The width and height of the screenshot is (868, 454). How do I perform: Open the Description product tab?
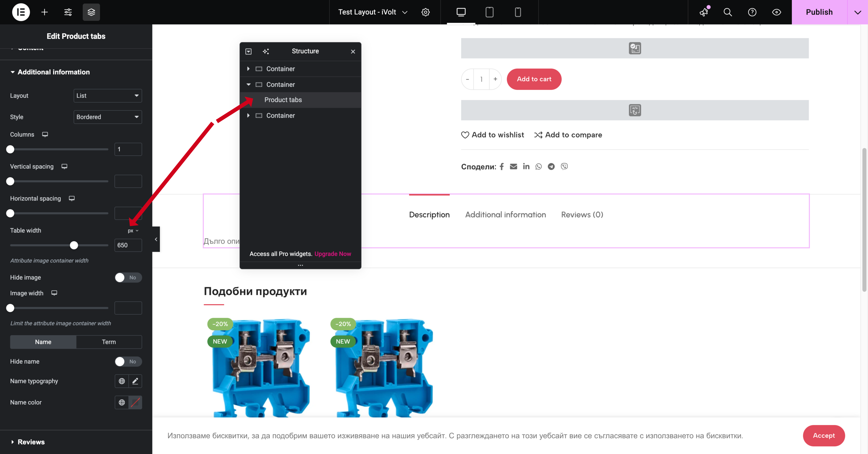(x=429, y=215)
